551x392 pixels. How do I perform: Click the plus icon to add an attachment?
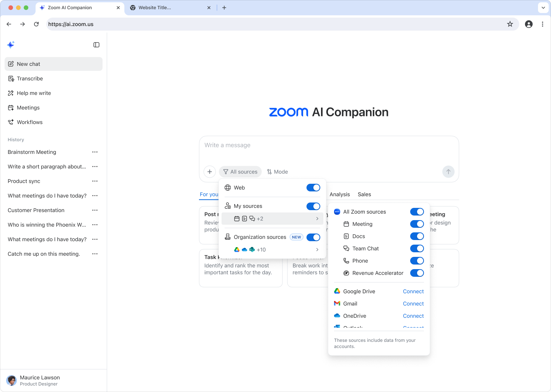pyautogui.click(x=209, y=171)
